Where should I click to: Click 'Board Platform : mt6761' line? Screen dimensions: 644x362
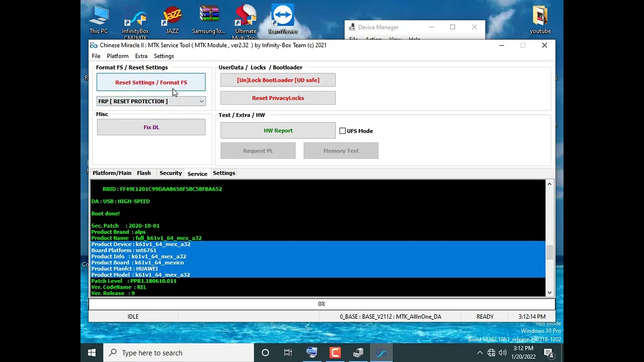(124, 250)
